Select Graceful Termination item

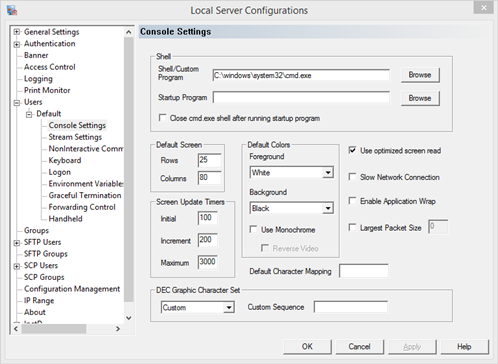click(x=85, y=195)
